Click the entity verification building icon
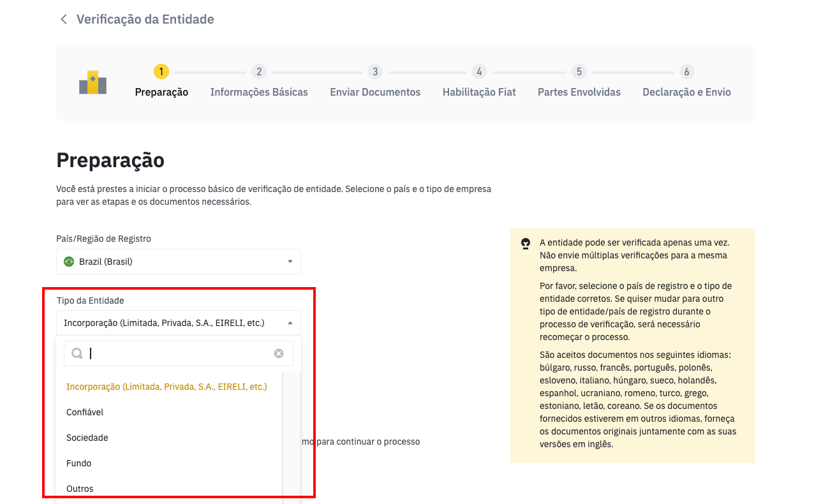The image size is (814, 504). click(x=93, y=83)
